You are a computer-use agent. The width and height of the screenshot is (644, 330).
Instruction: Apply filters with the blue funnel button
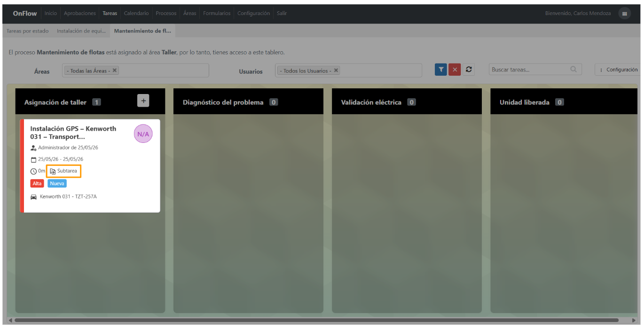click(x=441, y=70)
